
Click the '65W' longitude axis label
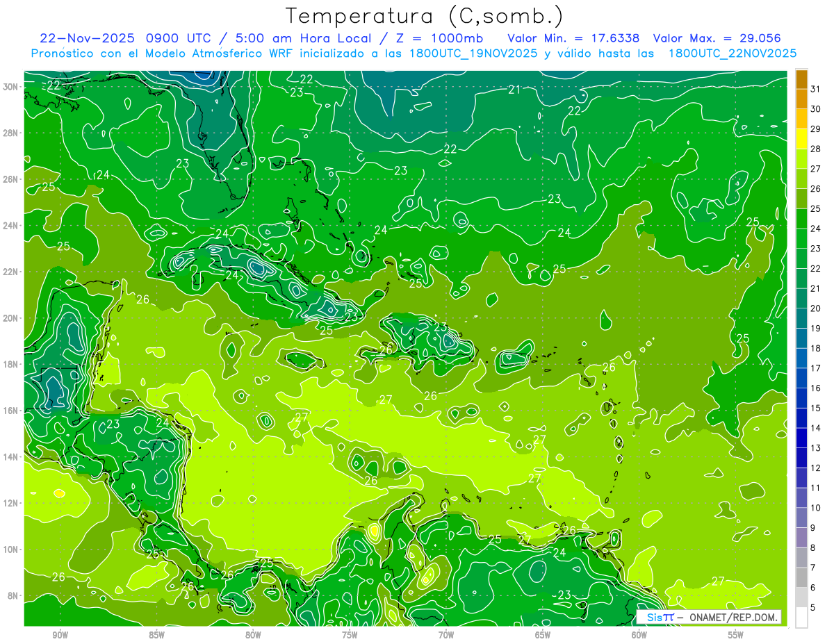543,635
